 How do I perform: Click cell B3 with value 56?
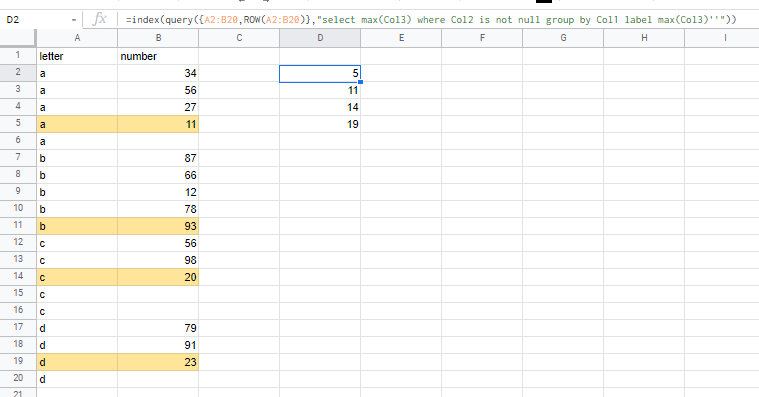click(158, 91)
